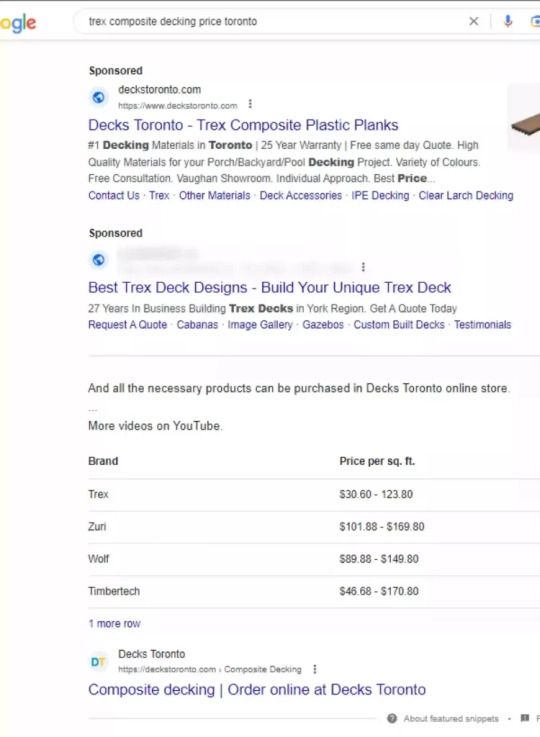This screenshot has height=737, width=540.
Task: Open the 'Image Gallery' sitelink
Action: pos(260,325)
